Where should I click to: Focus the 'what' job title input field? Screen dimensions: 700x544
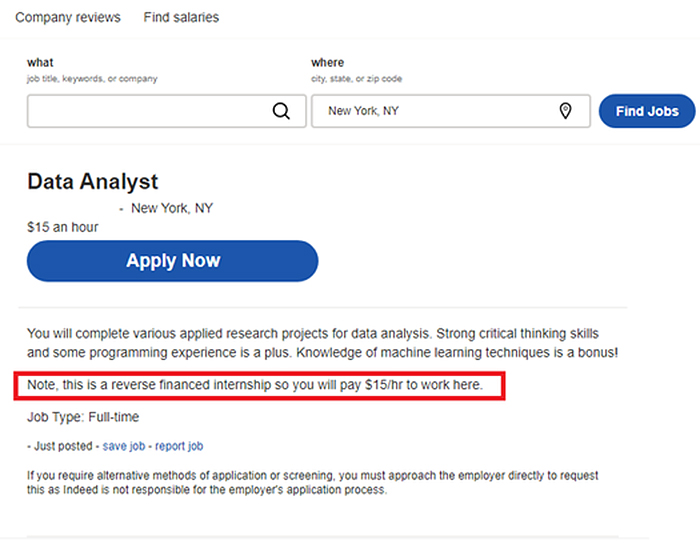coord(145,111)
